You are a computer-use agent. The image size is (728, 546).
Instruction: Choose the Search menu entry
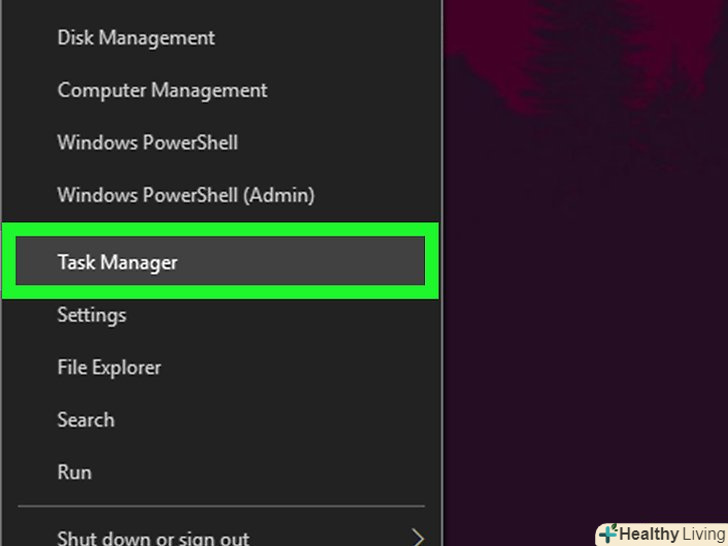pyautogui.click(x=85, y=420)
